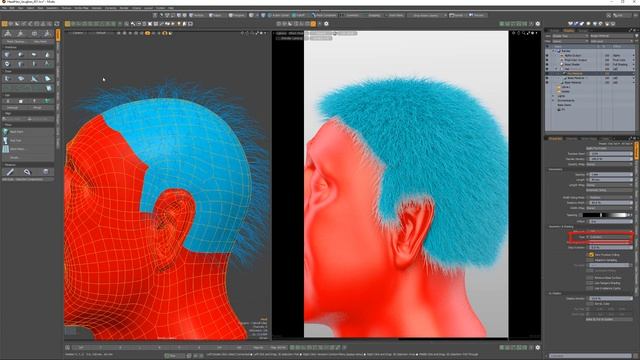The image size is (640, 360).
Task: Select the Environments item in Shader Tree
Action: pos(566,100)
